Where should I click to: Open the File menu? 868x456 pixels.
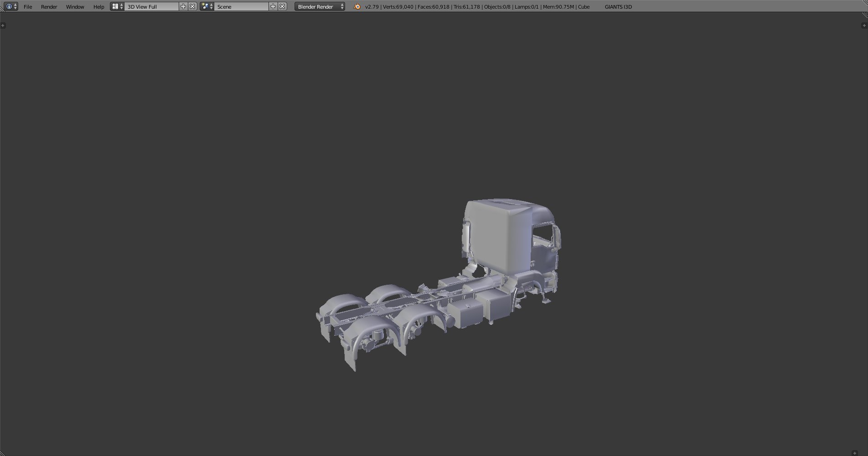coord(28,7)
